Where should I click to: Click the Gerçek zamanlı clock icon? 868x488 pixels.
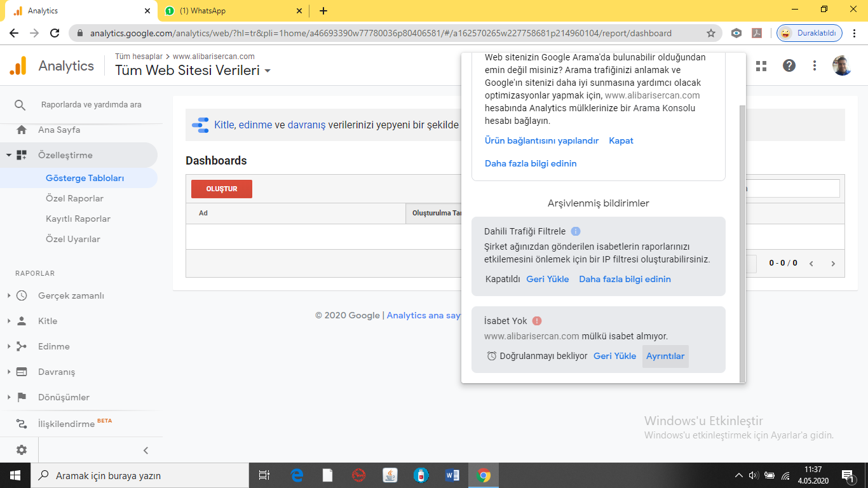[x=22, y=295]
